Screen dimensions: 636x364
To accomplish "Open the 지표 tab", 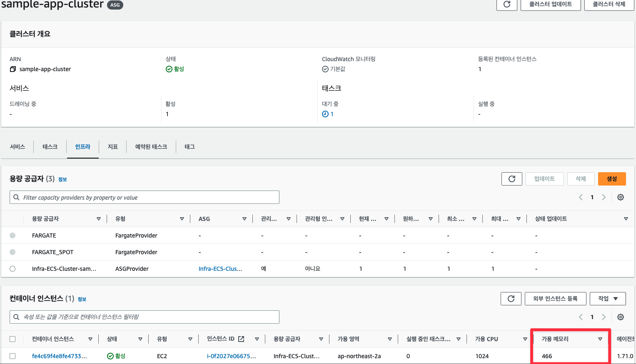I will [112, 147].
